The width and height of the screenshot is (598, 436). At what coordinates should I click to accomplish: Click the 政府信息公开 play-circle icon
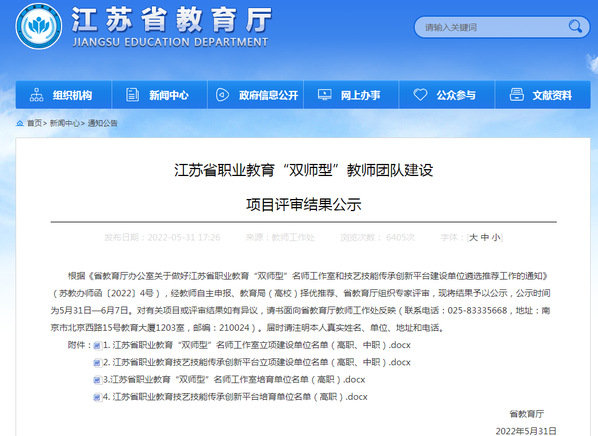point(222,95)
